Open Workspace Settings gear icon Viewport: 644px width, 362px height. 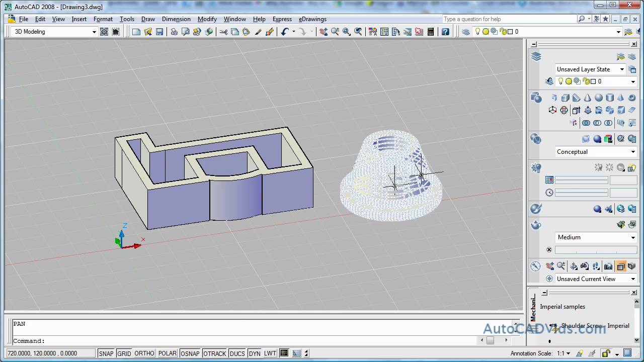pos(104,32)
